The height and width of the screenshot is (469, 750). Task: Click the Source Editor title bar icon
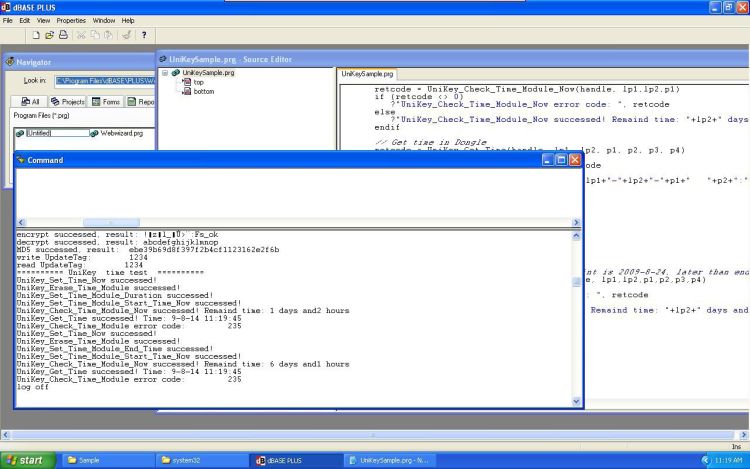(163, 59)
